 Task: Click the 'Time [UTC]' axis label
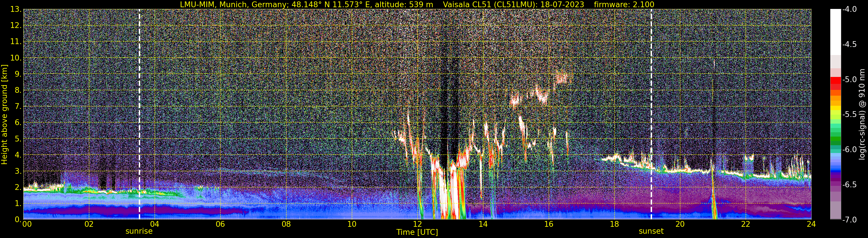tap(417, 232)
